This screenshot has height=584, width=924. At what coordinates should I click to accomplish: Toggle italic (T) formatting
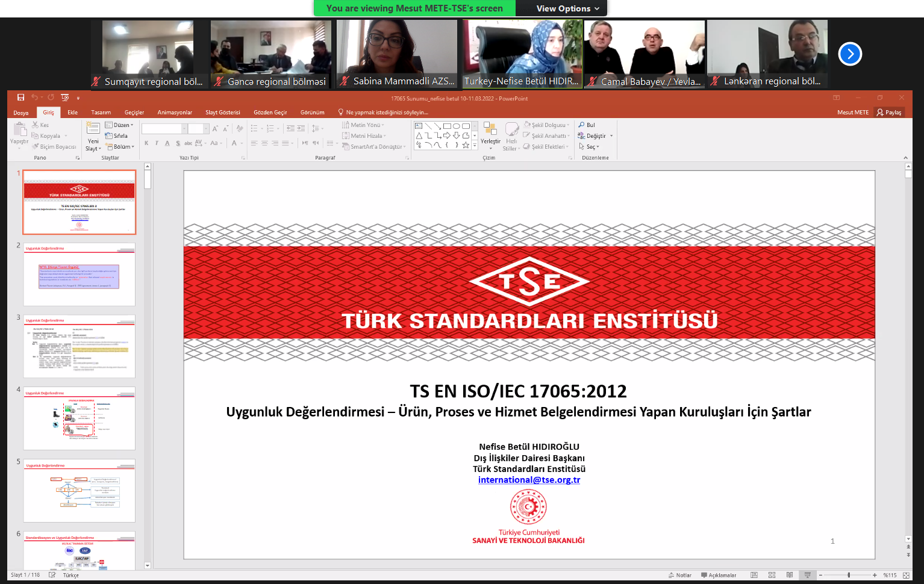[x=157, y=143]
